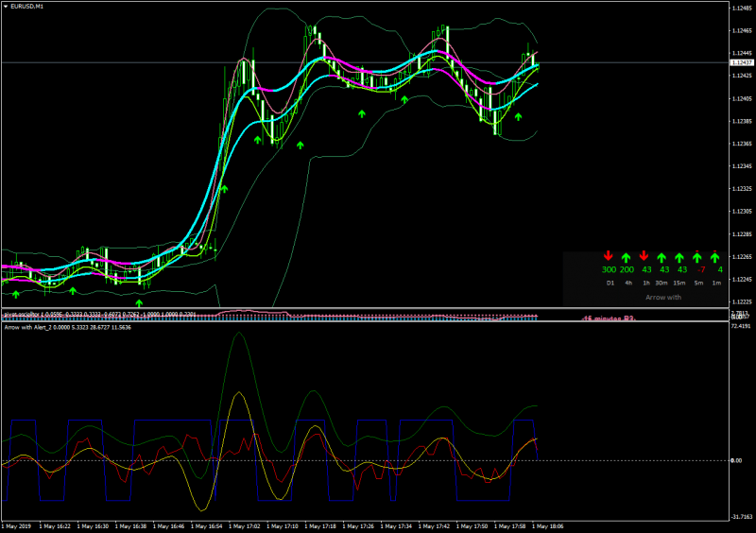Click the pink '15 minutes R2' label

pyautogui.click(x=609, y=318)
